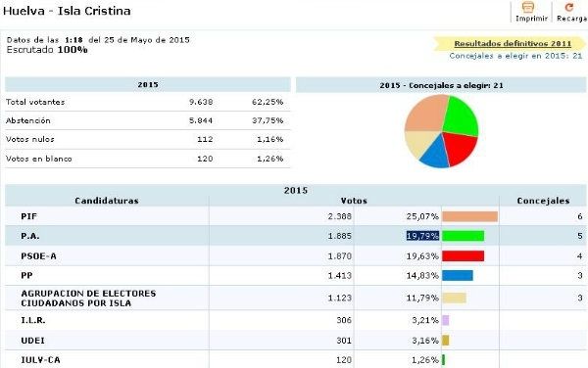Click the beige Ciudadanos por Isla bar
Screen dimensions: 588x368
click(x=454, y=298)
